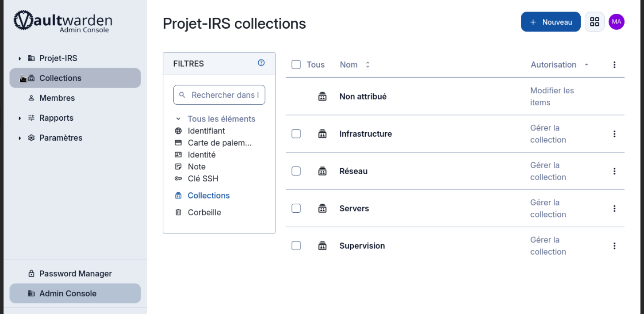Click the Non attribué collection icon
This screenshot has width=644, height=314.
point(322,96)
